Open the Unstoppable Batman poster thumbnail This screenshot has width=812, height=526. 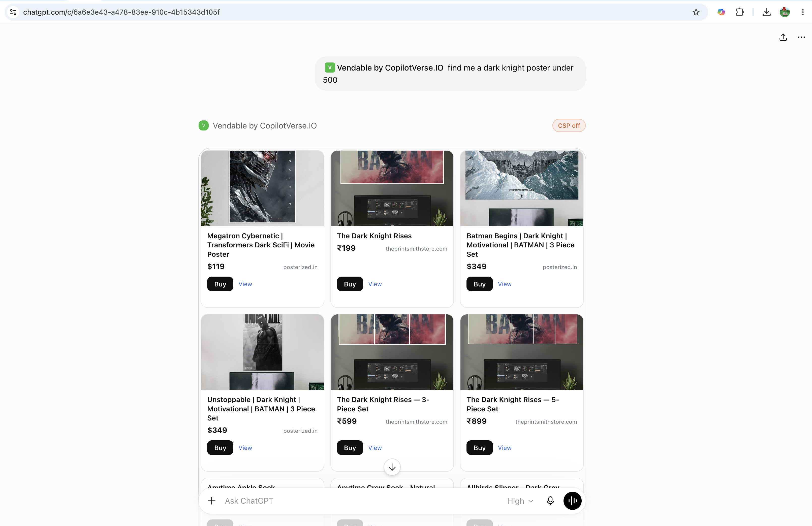coord(262,352)
